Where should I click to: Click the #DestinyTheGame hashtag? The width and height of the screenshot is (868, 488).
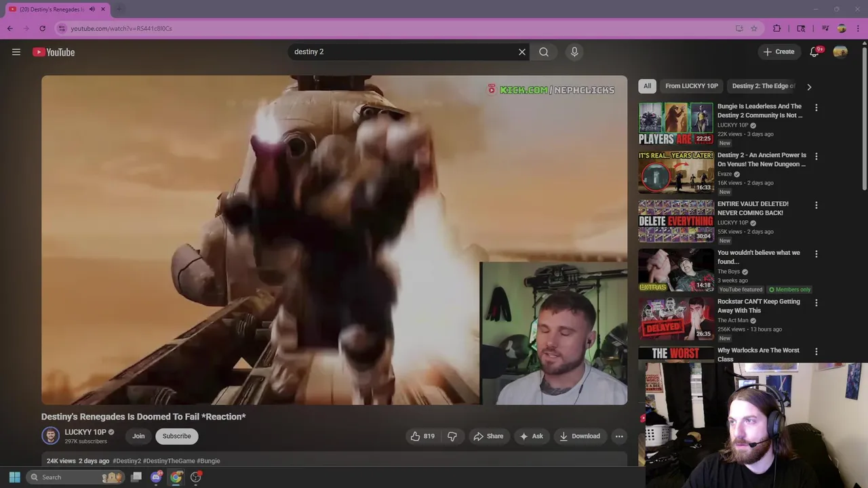pyautogui.click(x=169, y=461)
